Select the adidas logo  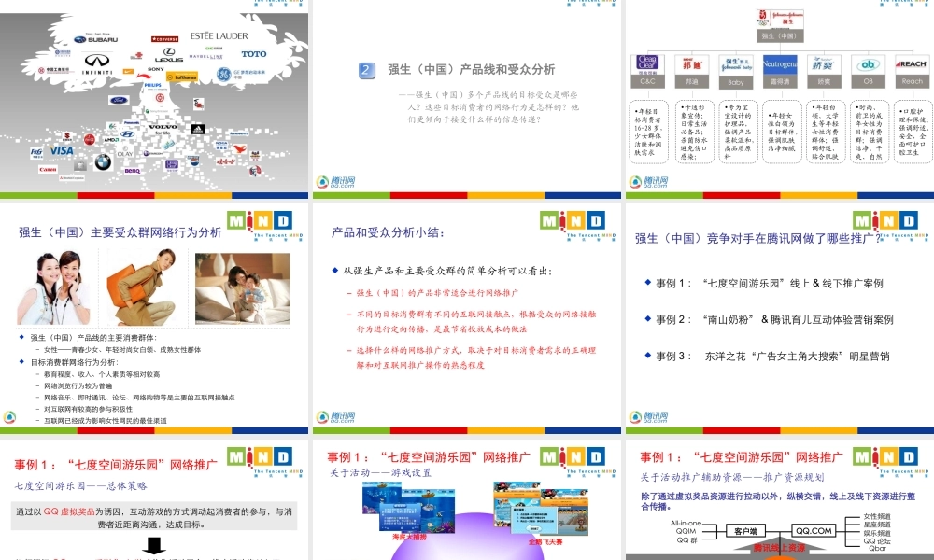tap(198, 129)
